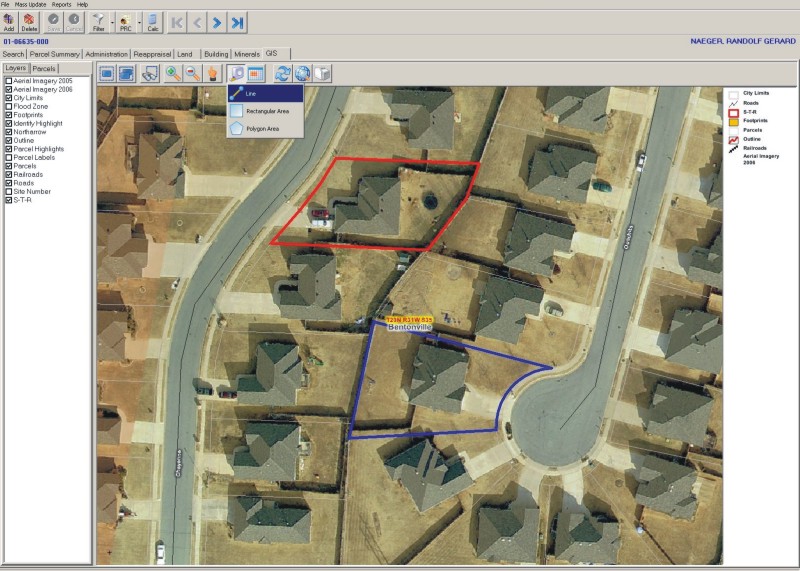
Task: Expand the Filter dropdown arrow
Action: coord(112,23)
